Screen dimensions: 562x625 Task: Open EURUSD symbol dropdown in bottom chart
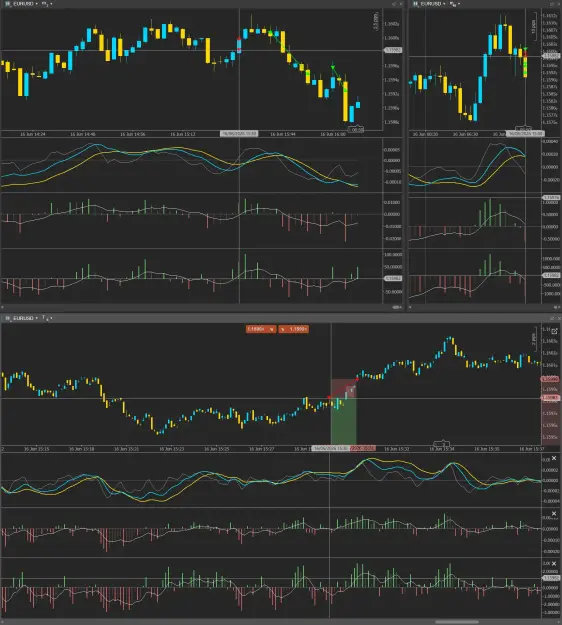click(26, 318)
